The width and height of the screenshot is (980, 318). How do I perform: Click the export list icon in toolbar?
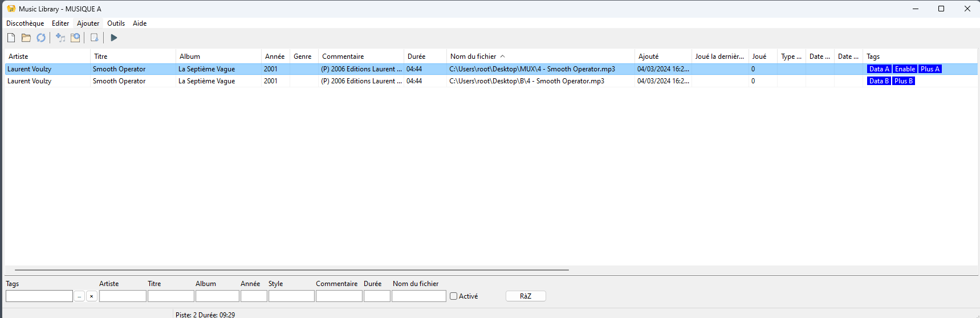[x=95, y=38]
